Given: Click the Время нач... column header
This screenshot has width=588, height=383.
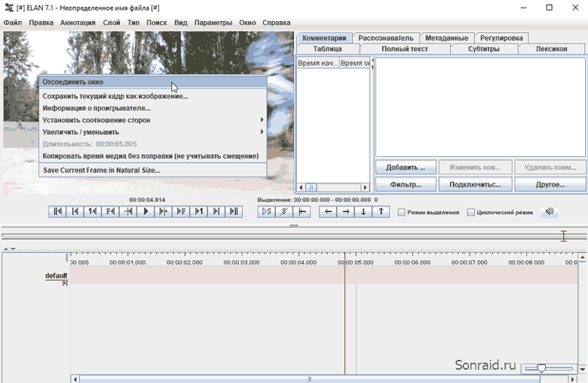Looking at the screenshot, I should point(318,63).
